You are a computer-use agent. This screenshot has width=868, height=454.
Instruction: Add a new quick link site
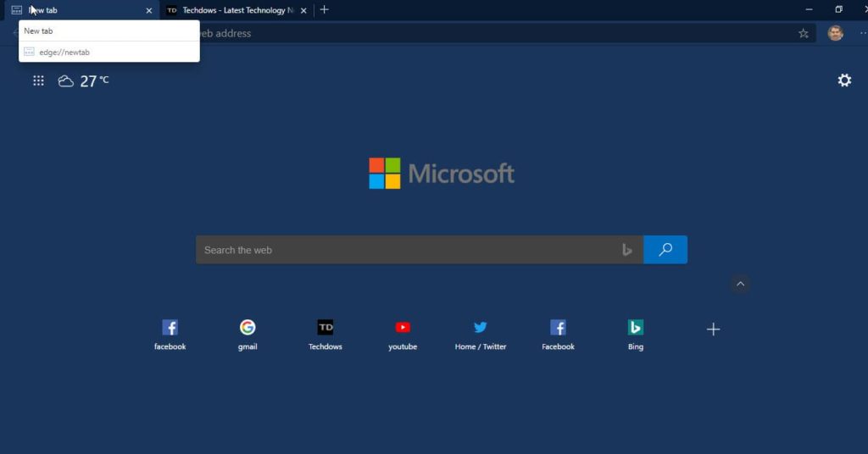[713, 329]
